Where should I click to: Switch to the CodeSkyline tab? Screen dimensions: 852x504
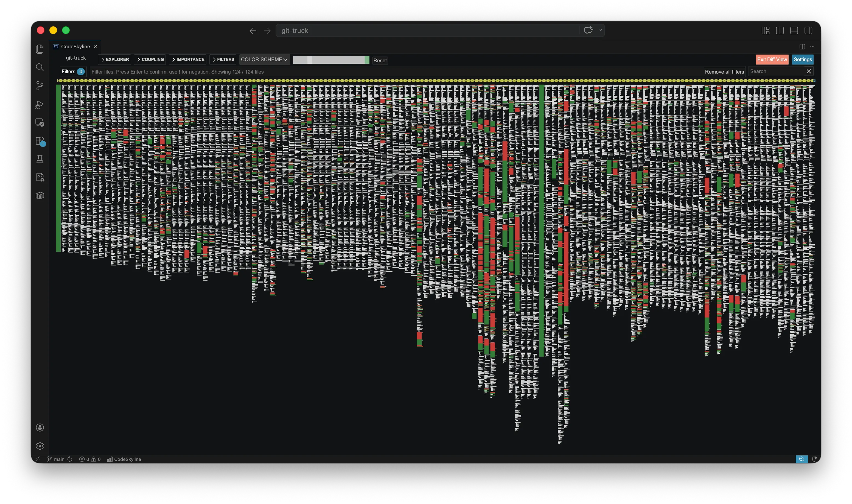point(75,46)
